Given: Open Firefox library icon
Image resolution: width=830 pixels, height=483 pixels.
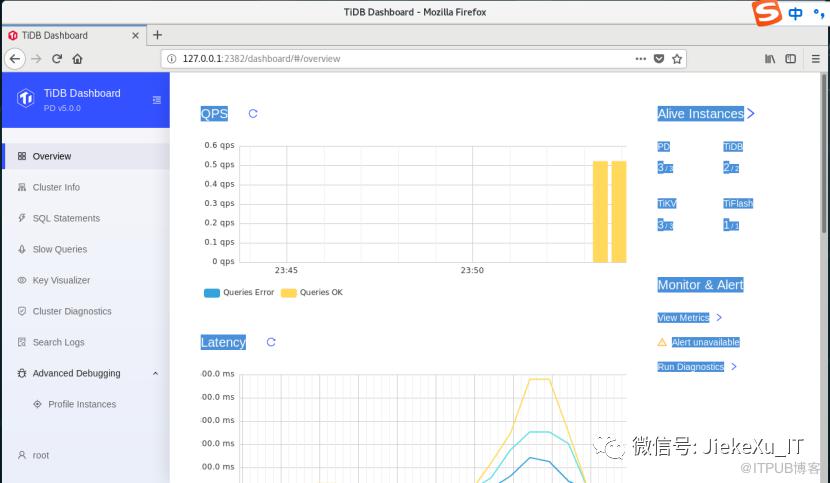Looking at the screenshot, I should 770,59.
